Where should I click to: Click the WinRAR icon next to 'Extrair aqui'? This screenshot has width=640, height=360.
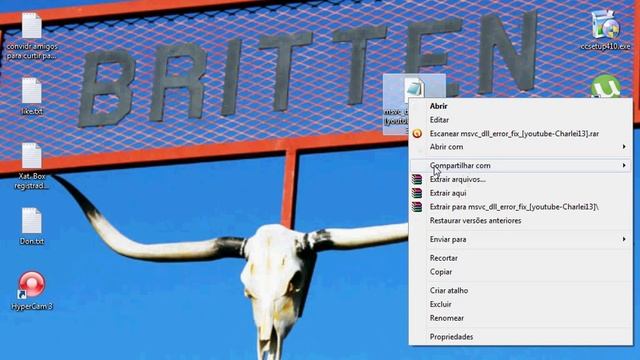click(417, 193)
